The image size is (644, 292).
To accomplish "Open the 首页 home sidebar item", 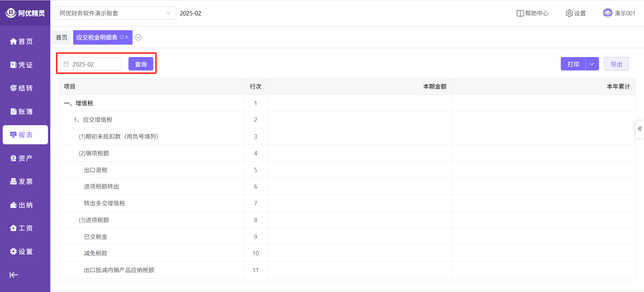I will (21, 41).
